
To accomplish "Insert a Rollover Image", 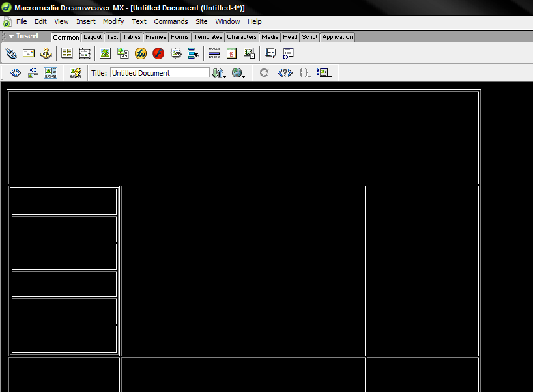I will [x=176, y=53].
